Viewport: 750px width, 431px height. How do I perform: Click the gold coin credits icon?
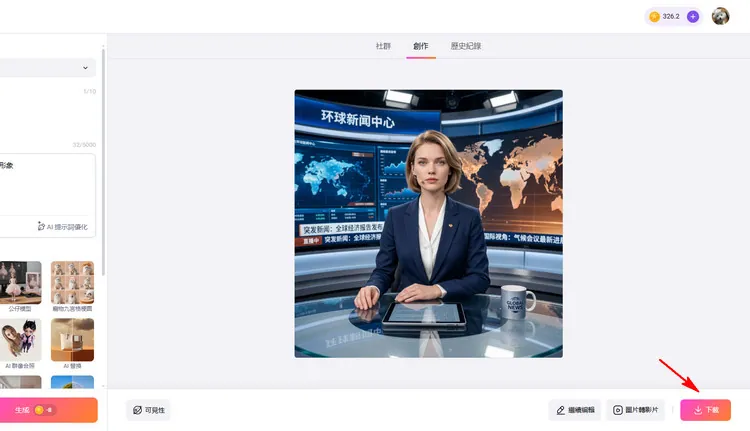point(654,17)
